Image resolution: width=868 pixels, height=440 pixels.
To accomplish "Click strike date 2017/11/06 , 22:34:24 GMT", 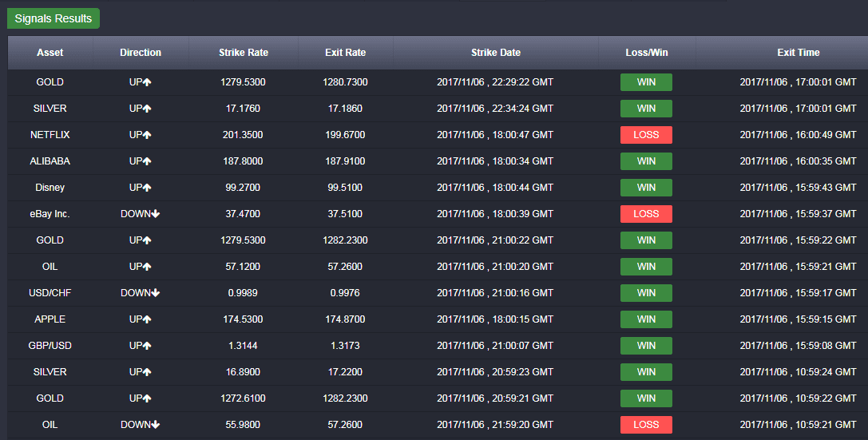I will [495, 109].
